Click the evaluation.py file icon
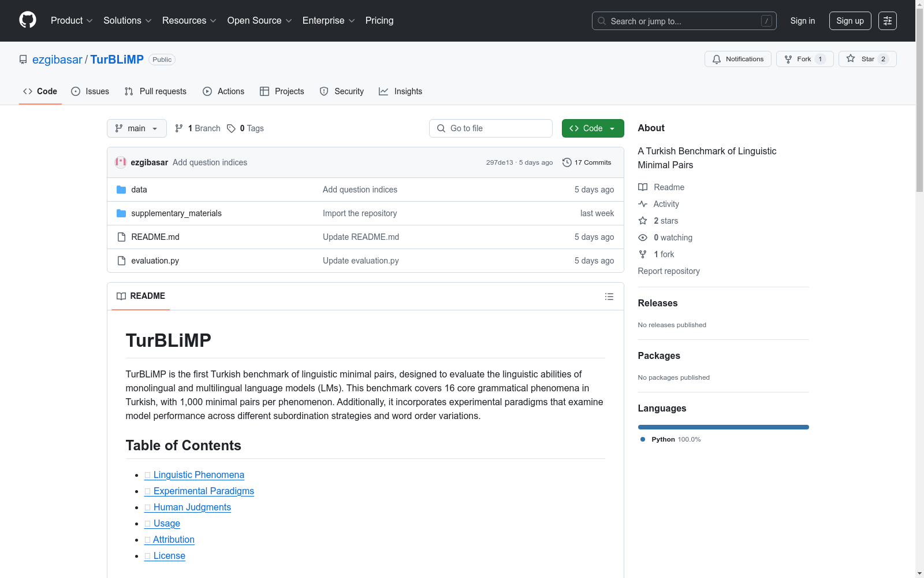 (x=121, y=261)
